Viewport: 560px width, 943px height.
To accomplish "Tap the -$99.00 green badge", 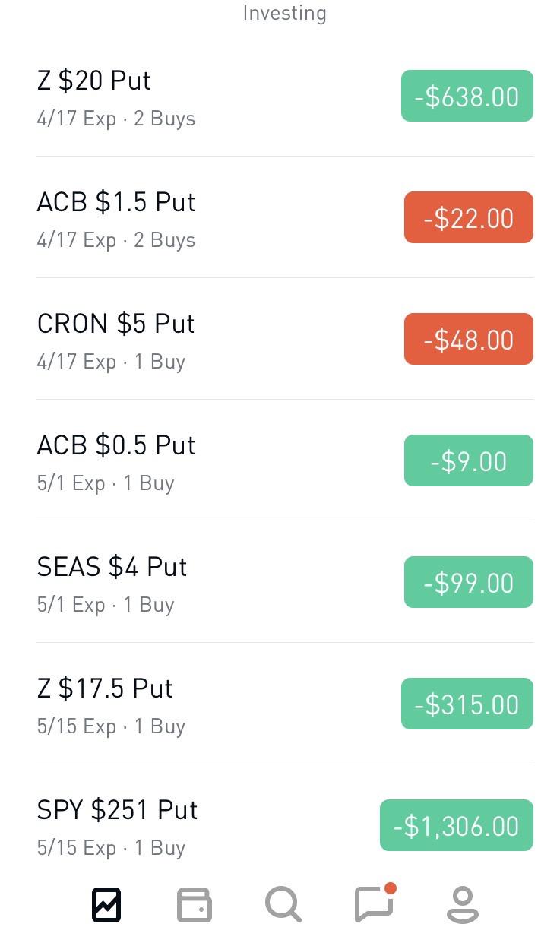I will point(468,583).
